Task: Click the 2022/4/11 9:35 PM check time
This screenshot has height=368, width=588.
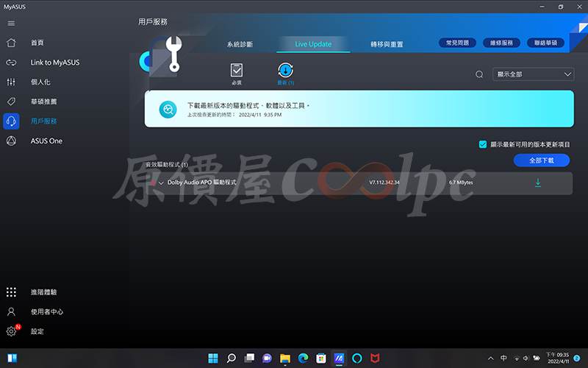Action: [x=260, y=115]
